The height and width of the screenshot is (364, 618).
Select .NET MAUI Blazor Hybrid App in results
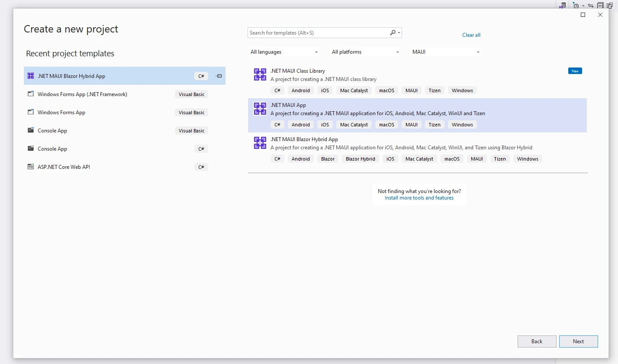pos(304,139)
